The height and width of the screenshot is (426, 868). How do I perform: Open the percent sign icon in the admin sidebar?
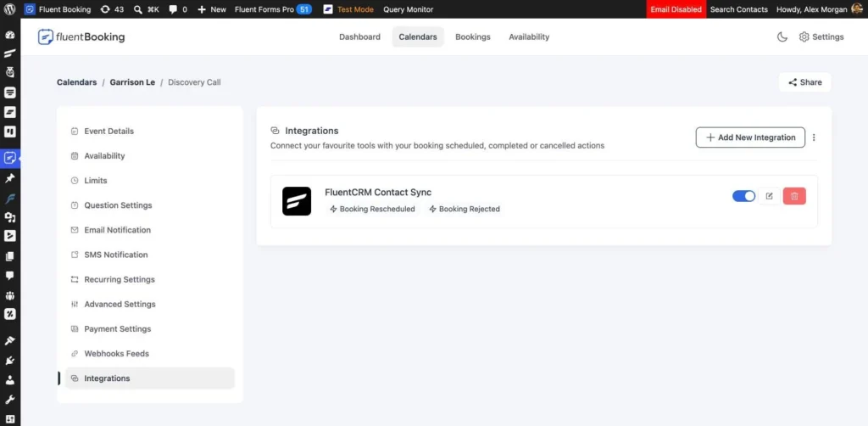[x=10, y=314]
